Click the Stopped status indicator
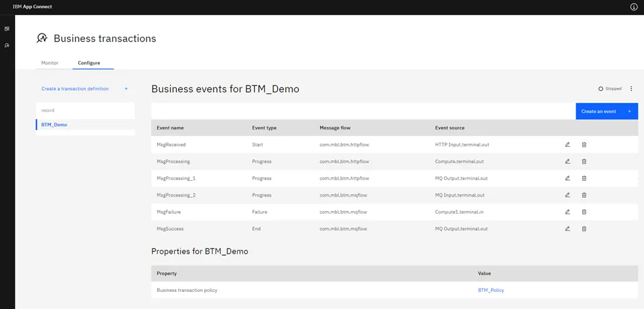 tap(610, 89)
